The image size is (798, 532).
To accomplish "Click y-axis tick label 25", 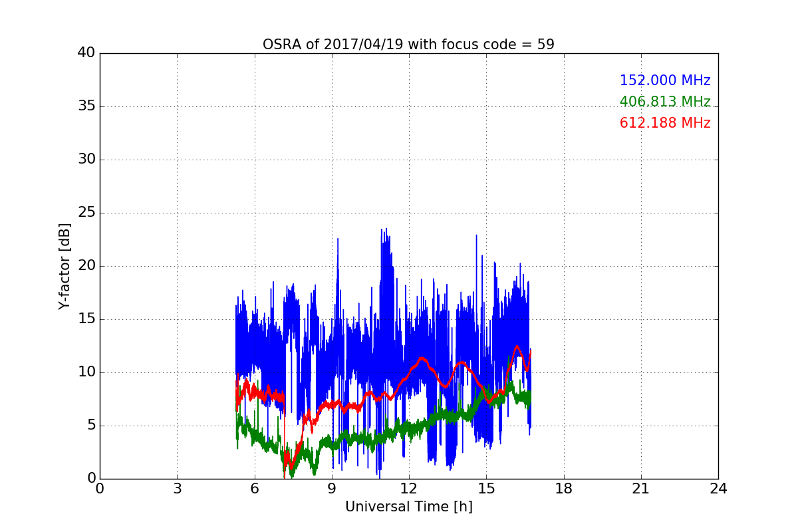I will pyautogui.click(x=86, y=213).
